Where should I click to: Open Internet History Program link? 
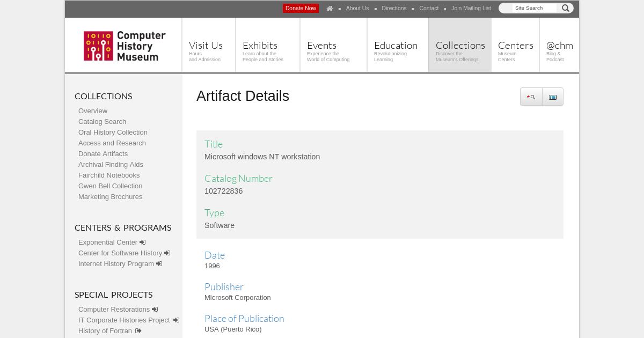click(116, 264)
